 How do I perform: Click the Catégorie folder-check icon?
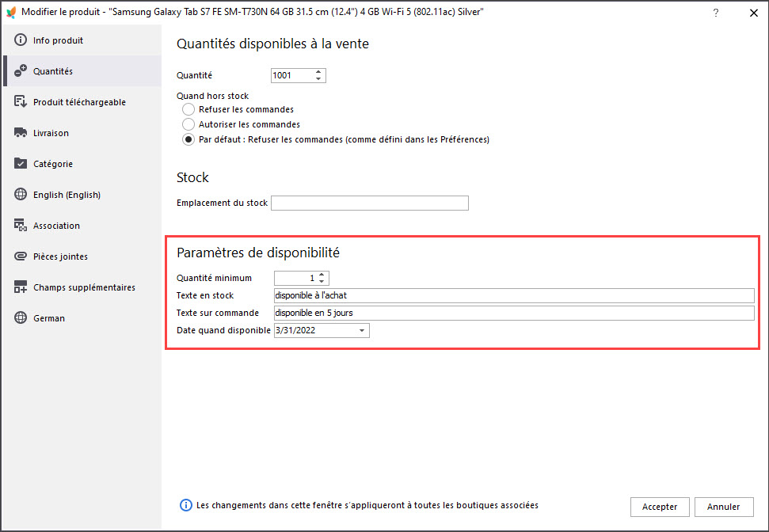pyautogui.click(x=20, y=164)
